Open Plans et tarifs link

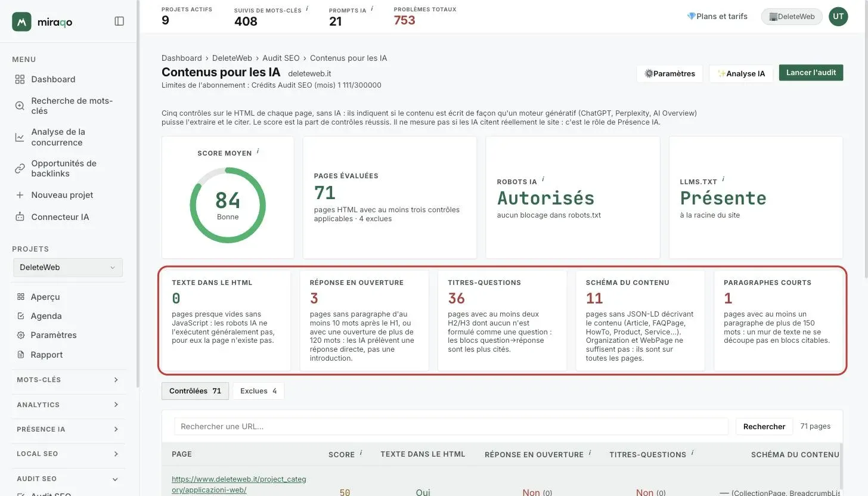[x=717, y=17]
